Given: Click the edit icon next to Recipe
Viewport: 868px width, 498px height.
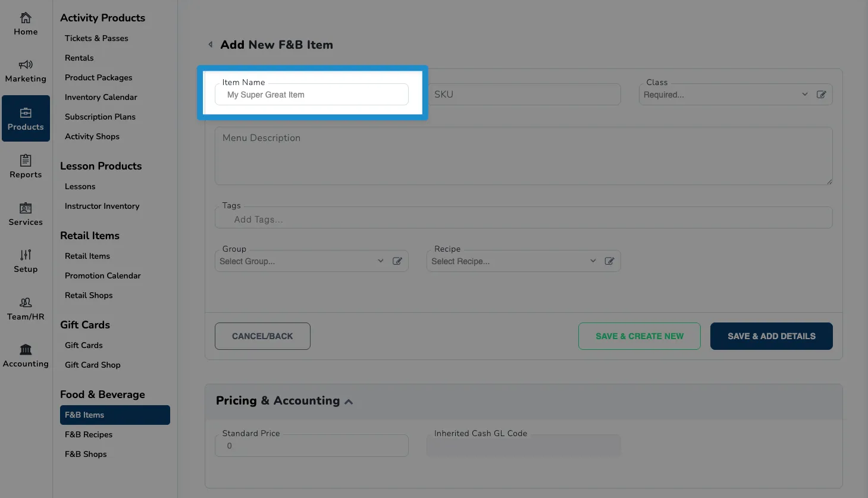Looking at the screenshot, I should [609, 261].
